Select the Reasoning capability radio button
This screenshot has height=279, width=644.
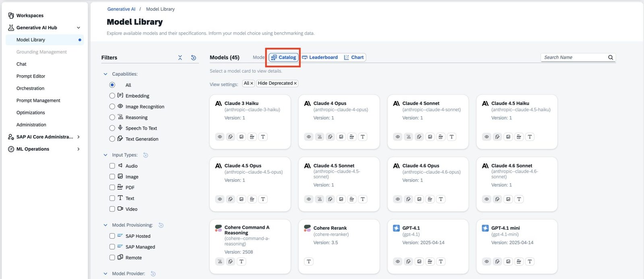112,118
